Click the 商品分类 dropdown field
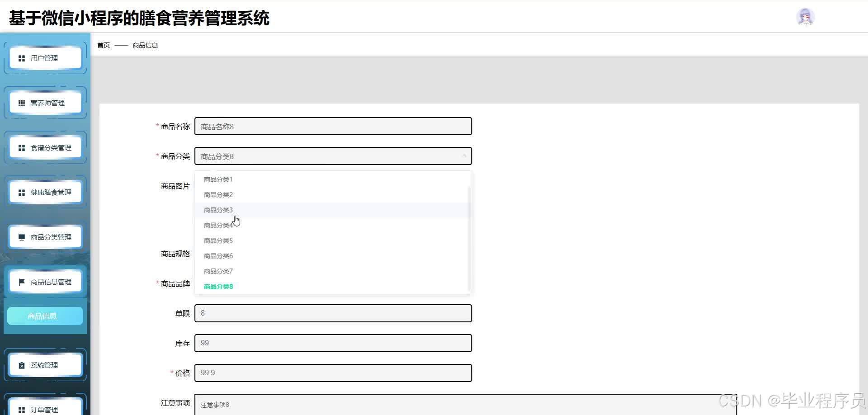Viewport: 868px width, 415px height. [x=333, y=156]
